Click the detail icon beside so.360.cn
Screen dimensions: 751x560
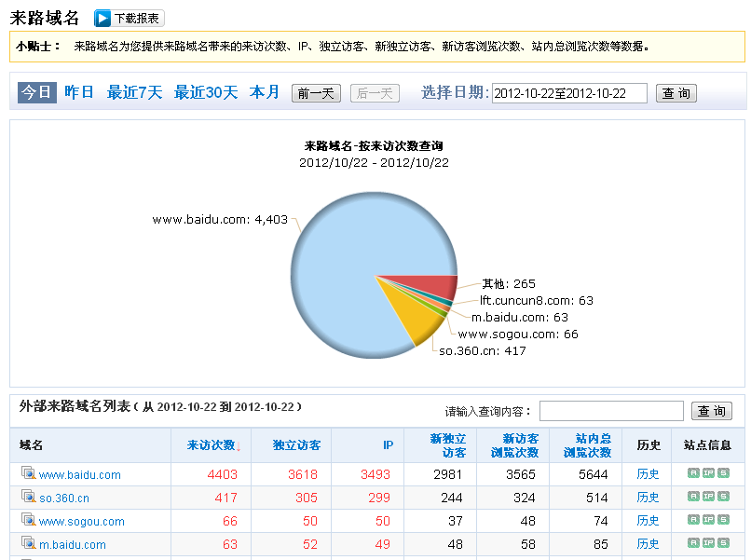click(28, 498)
